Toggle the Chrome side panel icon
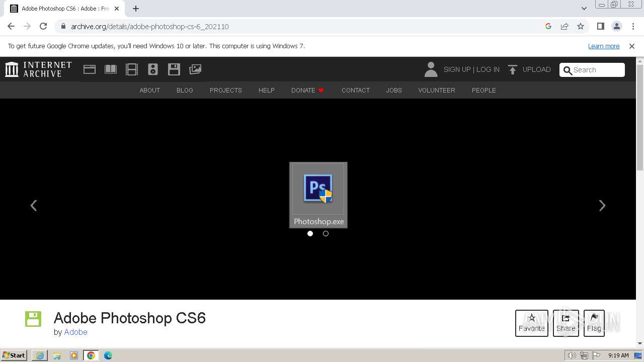This screenshot has height=362, width=644. pyautogui.click(x=601, y=26)
